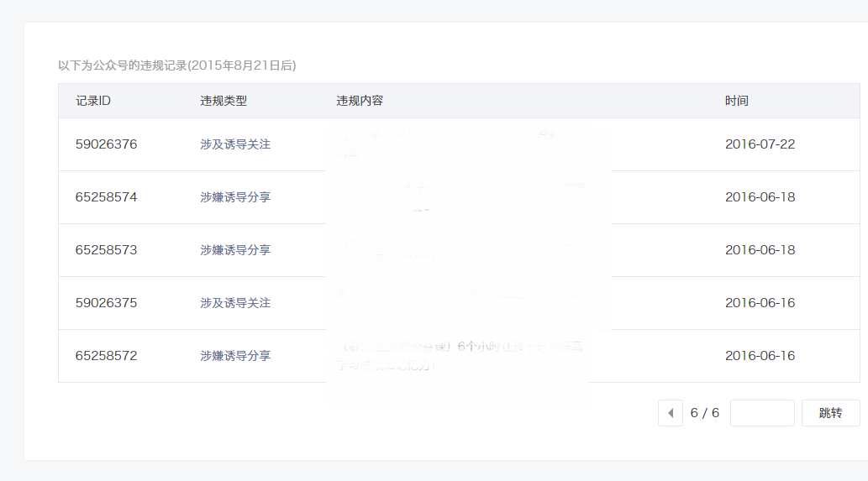Select record ID 59026375
Viewport: 868px width, 481px height.
(106, 303)
